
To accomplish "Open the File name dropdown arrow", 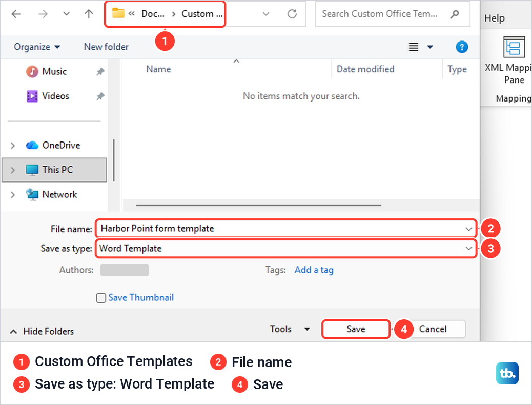I will tap(469, 229).
